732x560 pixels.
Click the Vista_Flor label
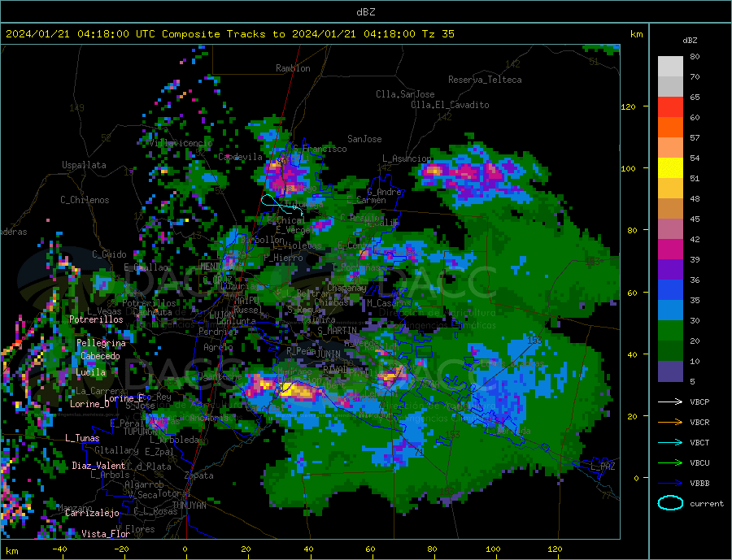pyautogui.click(x=106, y=534)
